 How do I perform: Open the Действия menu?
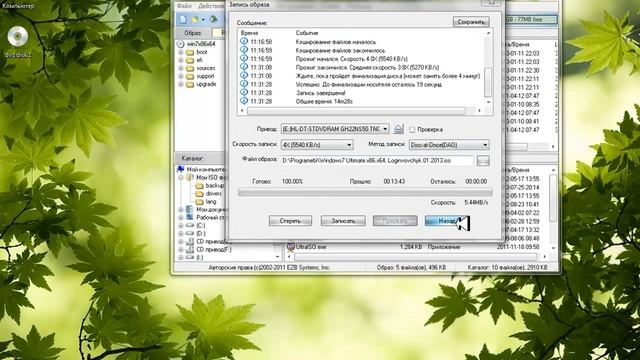[211, 6]
